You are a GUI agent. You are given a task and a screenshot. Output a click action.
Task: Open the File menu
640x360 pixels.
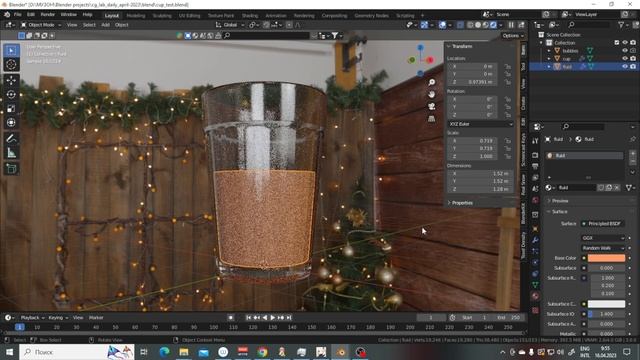[x=18, y=15]
